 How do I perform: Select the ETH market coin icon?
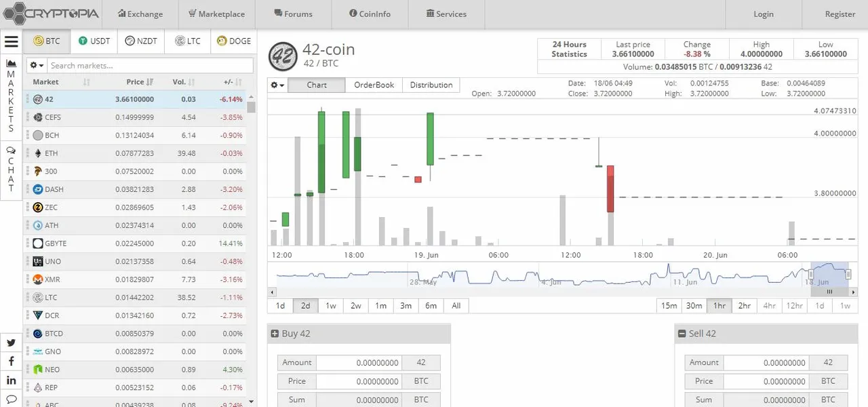[38, 153]
